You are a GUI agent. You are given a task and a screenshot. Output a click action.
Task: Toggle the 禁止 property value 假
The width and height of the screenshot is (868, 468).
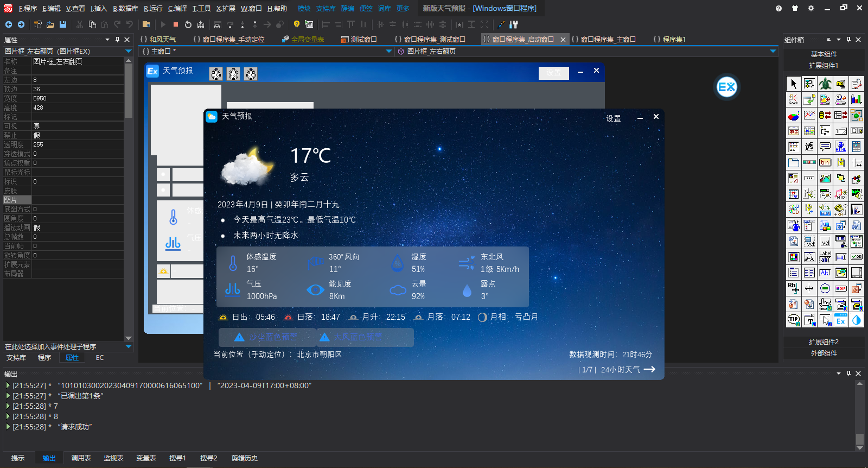(x=78, y=135)
